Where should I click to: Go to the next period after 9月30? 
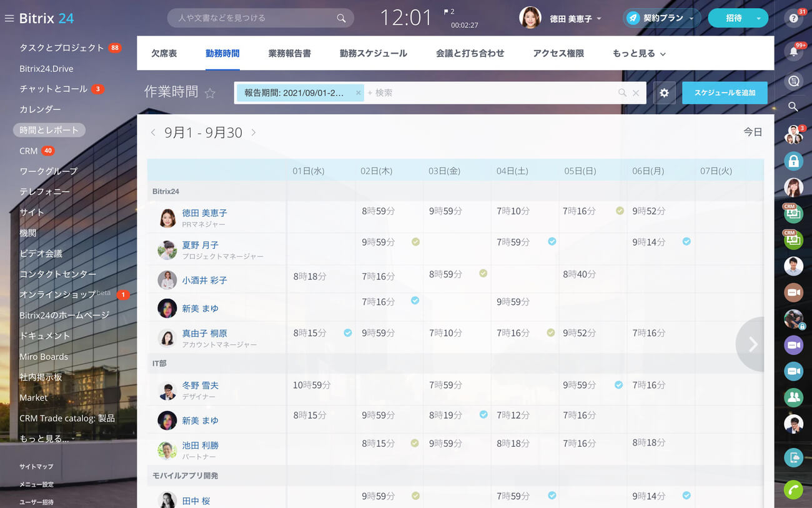click(x=253, y=132)
